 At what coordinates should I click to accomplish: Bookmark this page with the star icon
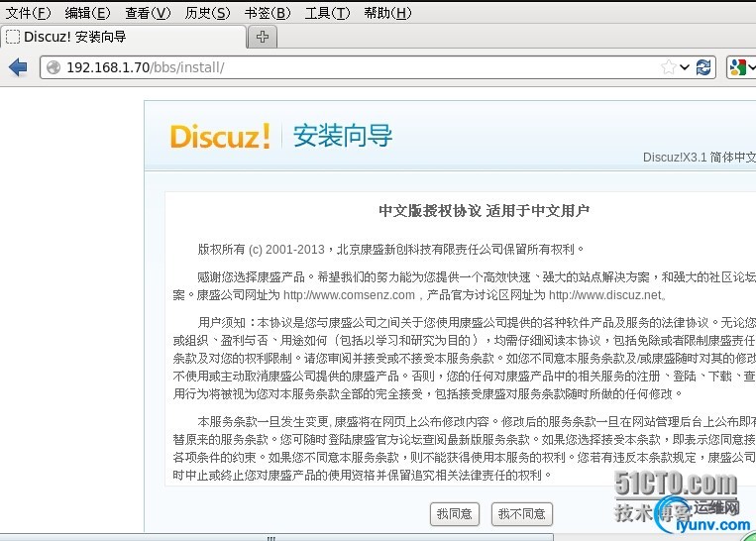tap(668, 67)
